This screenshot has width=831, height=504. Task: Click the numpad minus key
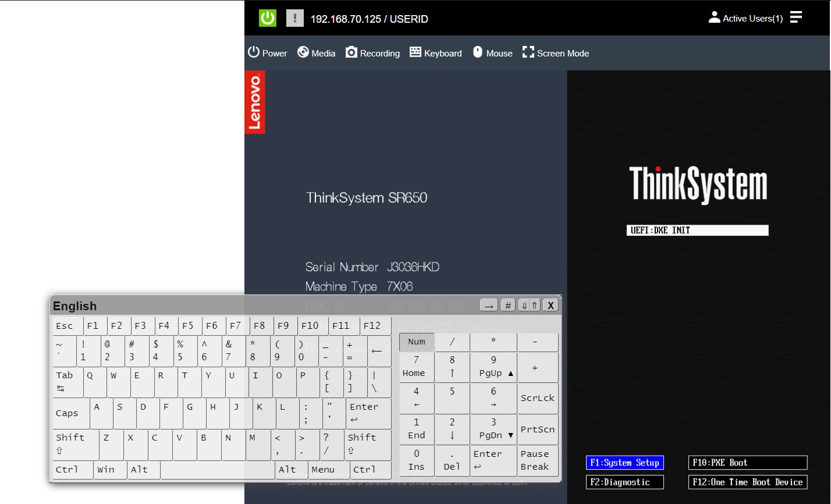click(538, 342)
